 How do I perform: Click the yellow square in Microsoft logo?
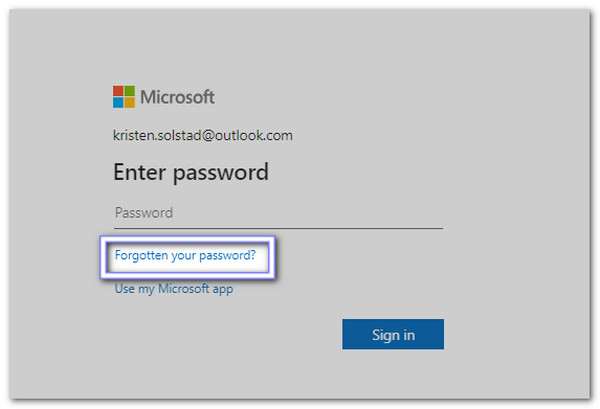[x=129, y=102]
